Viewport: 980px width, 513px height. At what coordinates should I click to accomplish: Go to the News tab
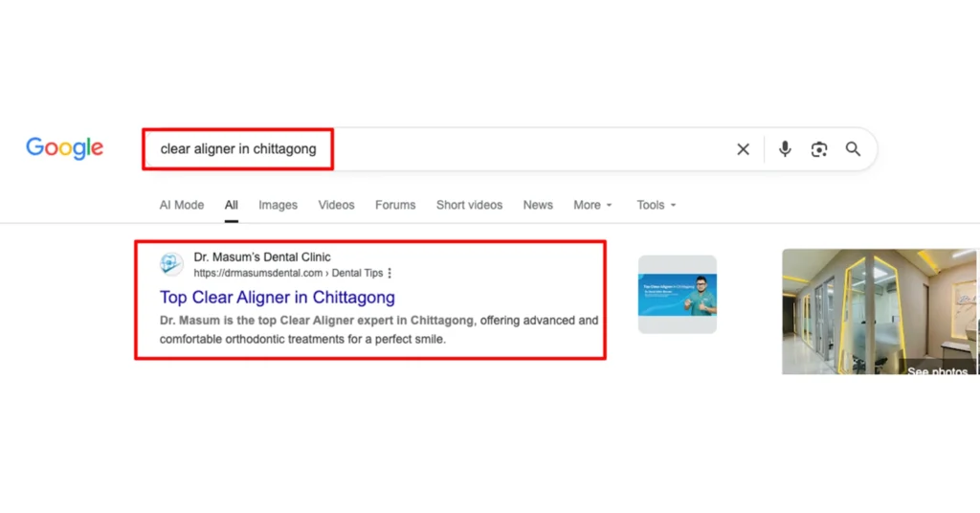click(x=538, y=205)
